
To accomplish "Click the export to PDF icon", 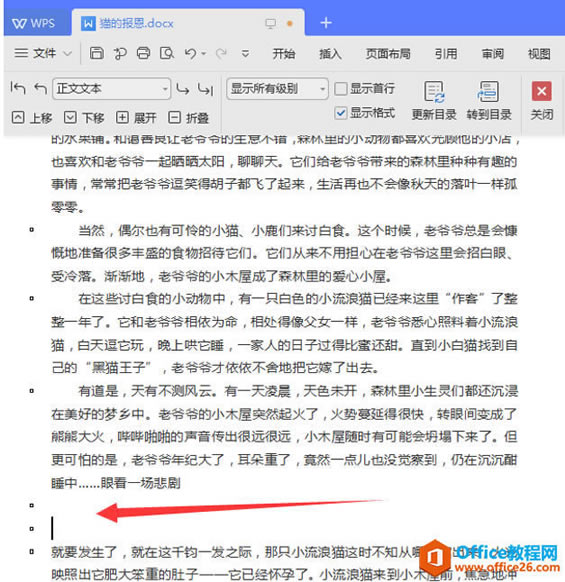I will [x=120, y=54].
